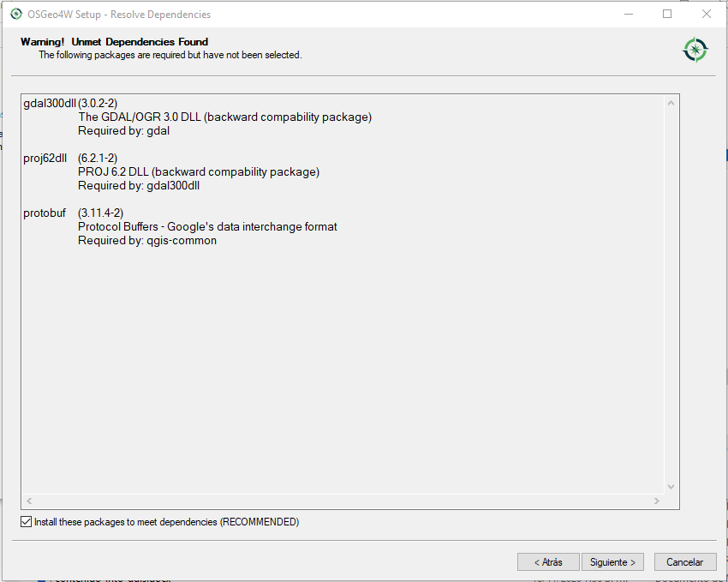Click the PROJ 6.2 DLL description
This screenshot has width=728, height=582.
[199, 172]
